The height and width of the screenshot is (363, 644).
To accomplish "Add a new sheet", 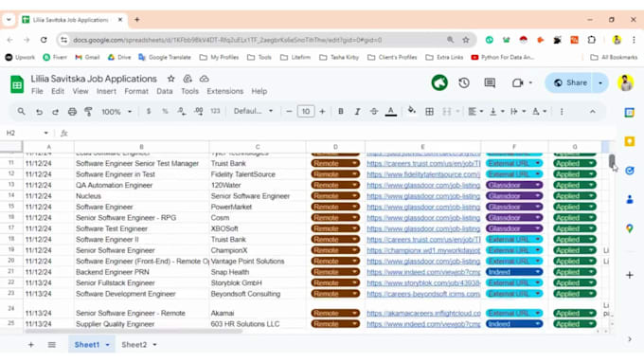I will [31, 344].
